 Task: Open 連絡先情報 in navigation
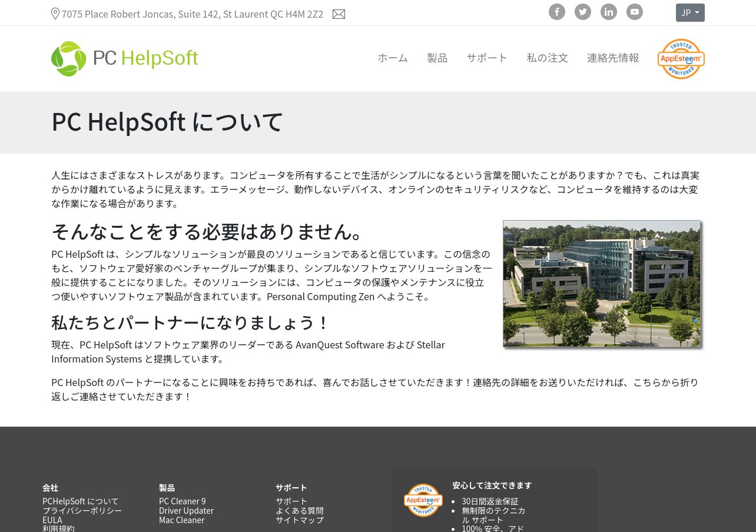[613, 58]
